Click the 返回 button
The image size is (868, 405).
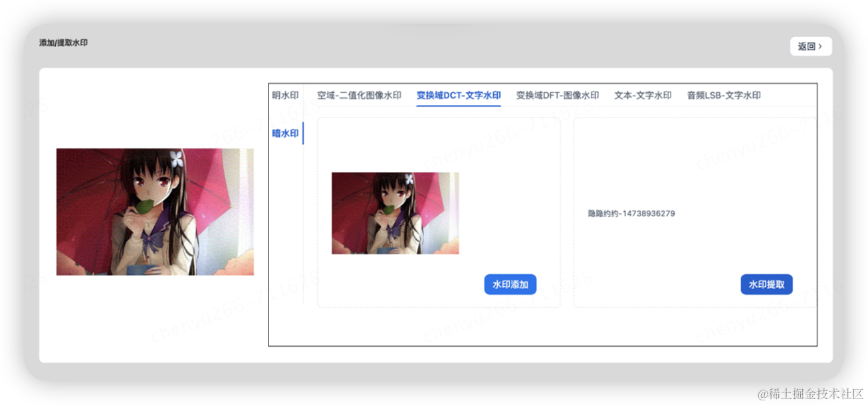tap(811, 46)
